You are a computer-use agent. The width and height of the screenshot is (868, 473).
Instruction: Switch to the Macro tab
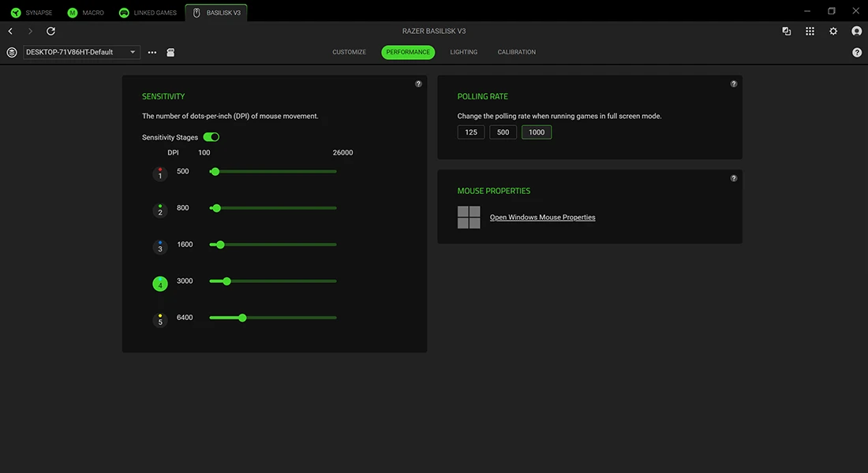(x=86, y=13)
